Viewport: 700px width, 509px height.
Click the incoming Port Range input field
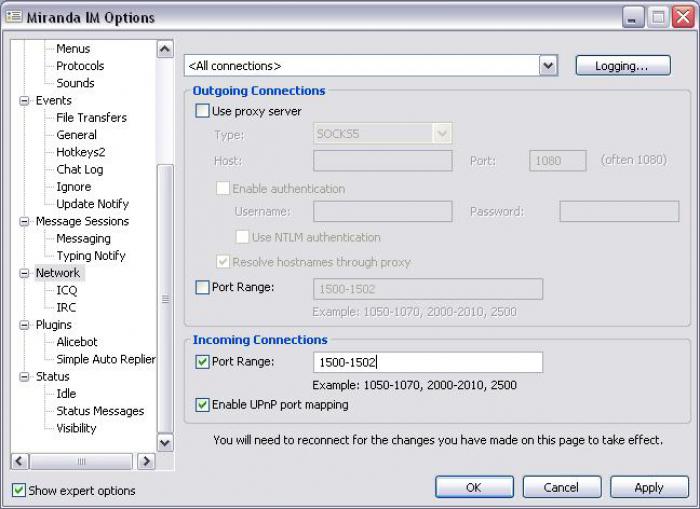click(x=428, y=362)
